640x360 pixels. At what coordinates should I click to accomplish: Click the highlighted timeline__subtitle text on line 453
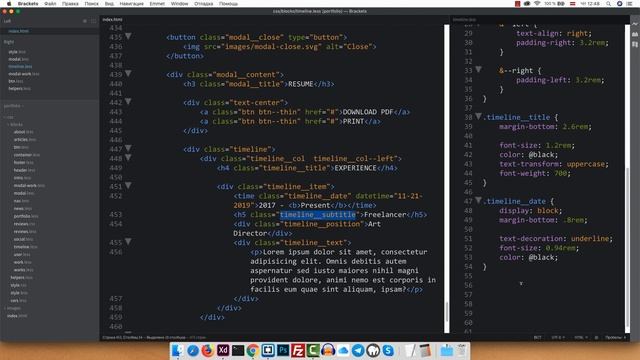[x=318, y=215]
